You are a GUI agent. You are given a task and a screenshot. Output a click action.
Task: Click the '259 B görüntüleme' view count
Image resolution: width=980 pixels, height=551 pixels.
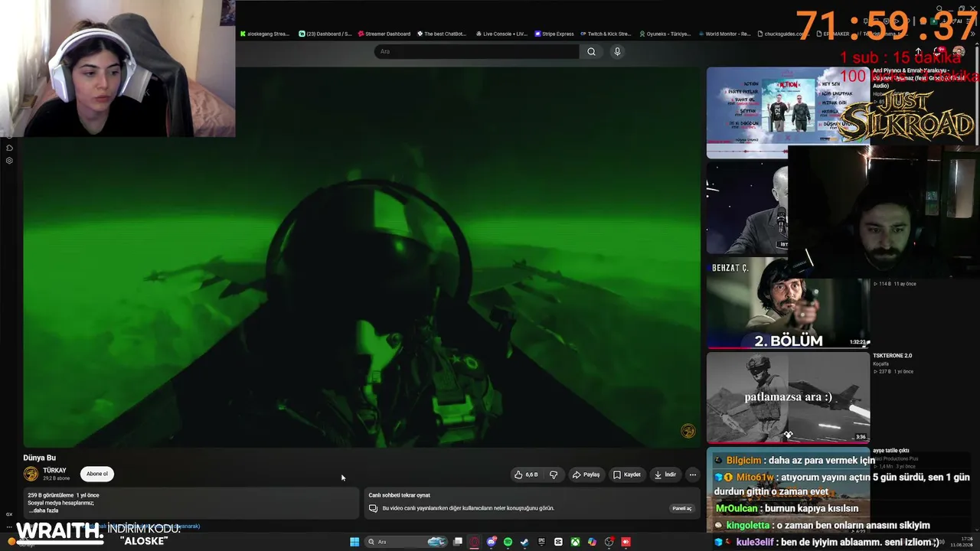(51, 495)
